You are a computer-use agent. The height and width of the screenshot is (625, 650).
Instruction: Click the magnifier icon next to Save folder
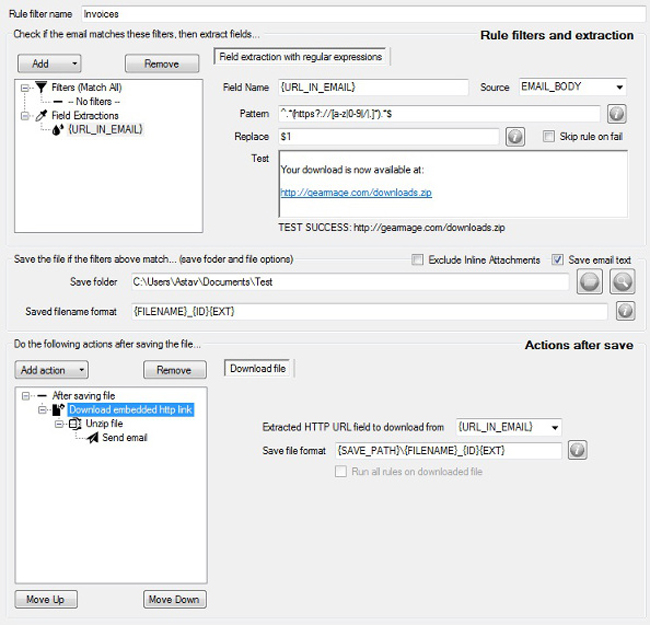pyautogui.click(x=622, y=281)
